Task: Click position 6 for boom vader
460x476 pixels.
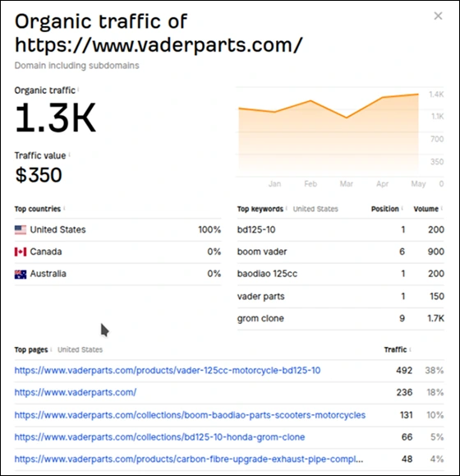Action: [402, 252]
